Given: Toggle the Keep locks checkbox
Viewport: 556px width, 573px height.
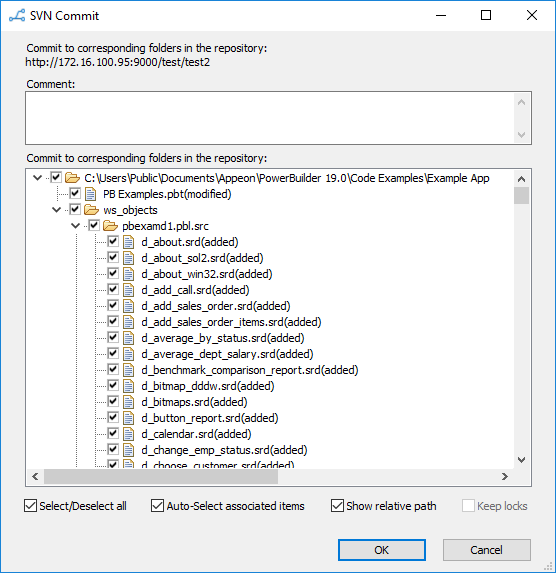Looking at the screenshot, I should [x=468, y=506].
